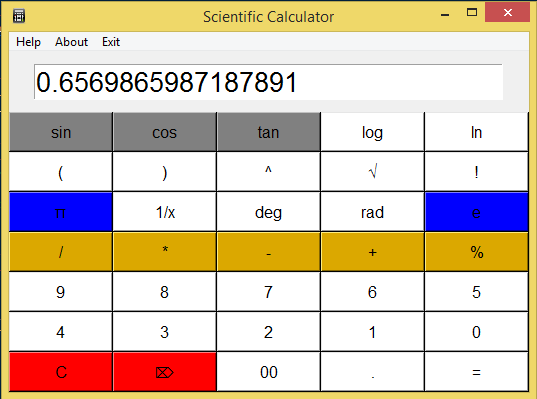
Task: Click digit 3
Action: (x=164, y=332)
